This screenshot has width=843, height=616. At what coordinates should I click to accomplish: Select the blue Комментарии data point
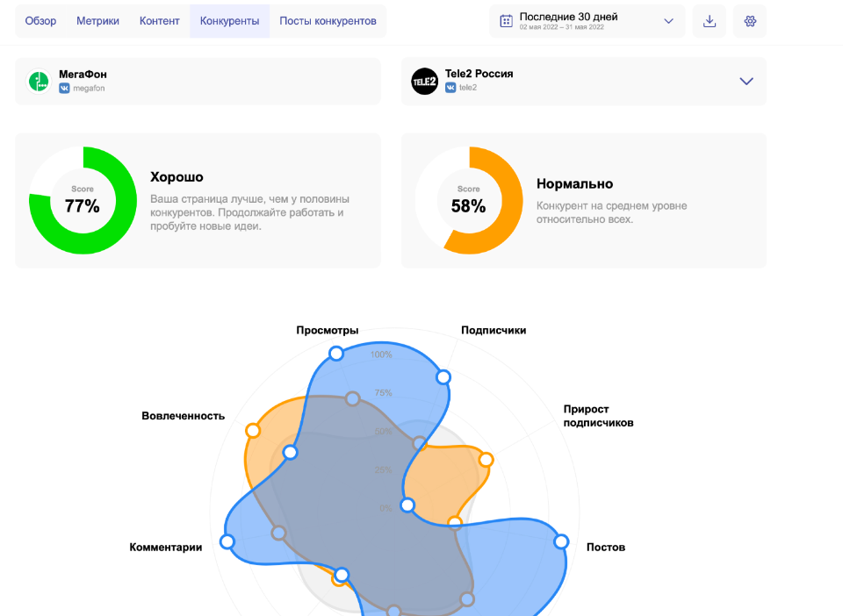pos(227,541)
